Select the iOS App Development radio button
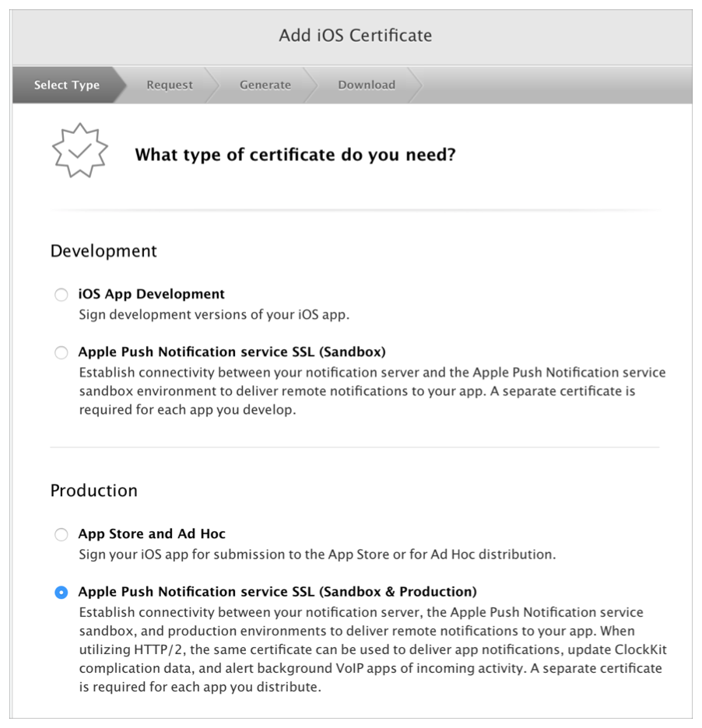 pos(61,295)
